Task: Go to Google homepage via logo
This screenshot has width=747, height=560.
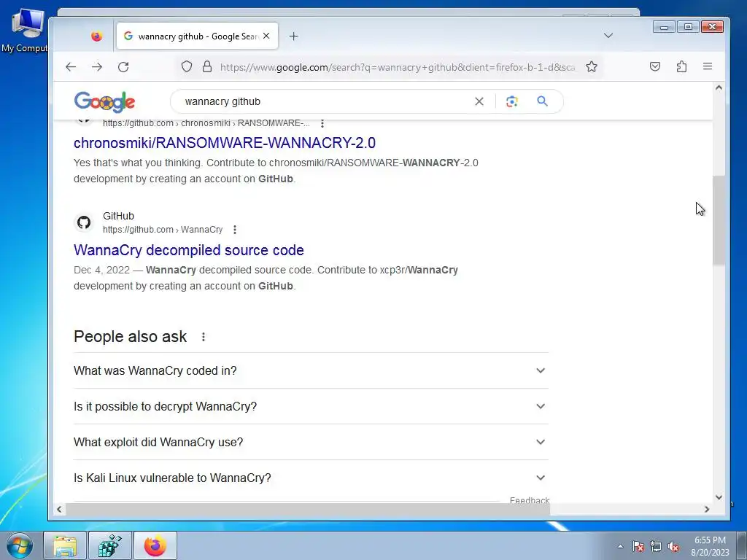Action: 104,101
